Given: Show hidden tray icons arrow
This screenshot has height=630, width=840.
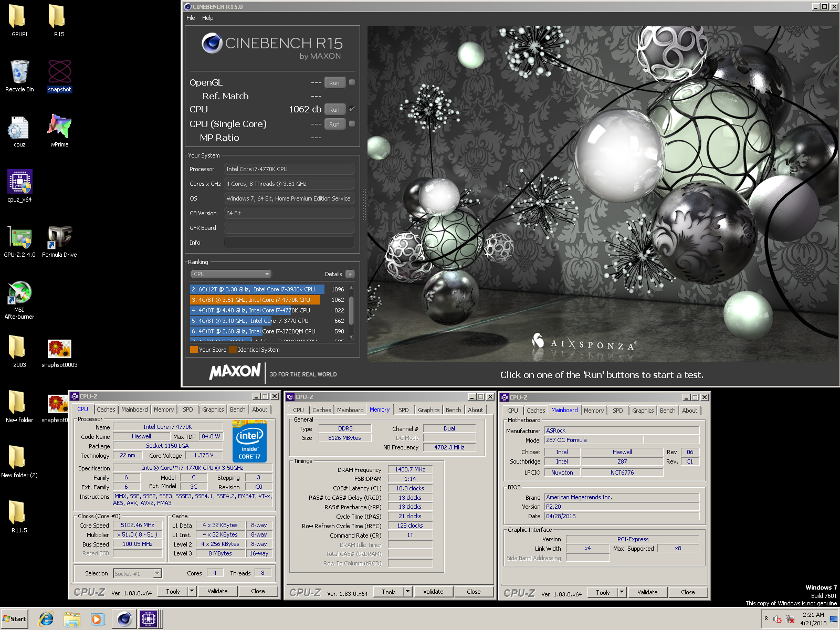Looking at the screenshot, I should click(766, 618).
